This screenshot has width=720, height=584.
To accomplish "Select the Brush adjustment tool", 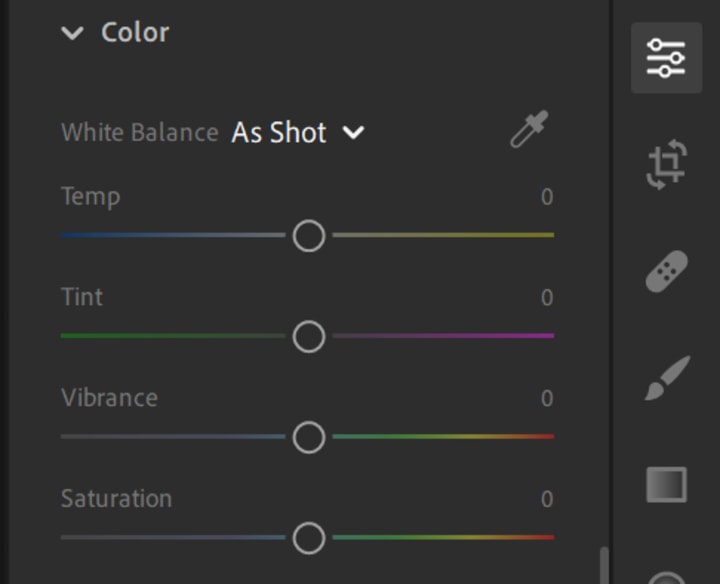I will [666, 378].
